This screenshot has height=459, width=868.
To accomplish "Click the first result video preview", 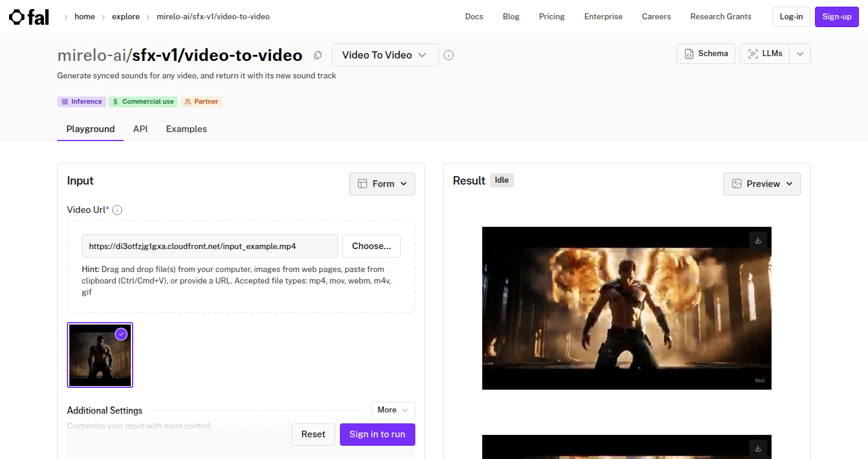I will 627,308.
